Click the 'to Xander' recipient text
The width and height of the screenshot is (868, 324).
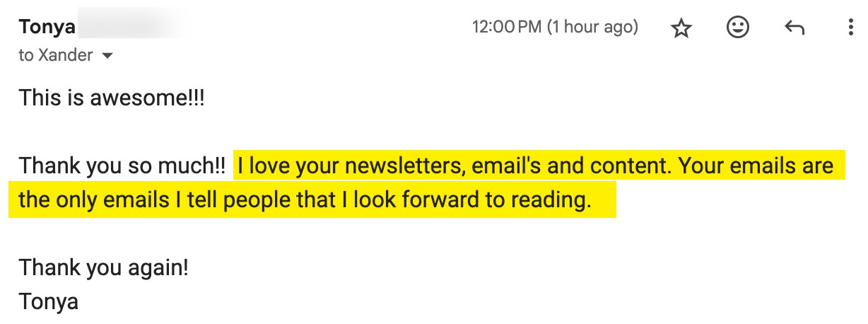(x=56, y=55)
